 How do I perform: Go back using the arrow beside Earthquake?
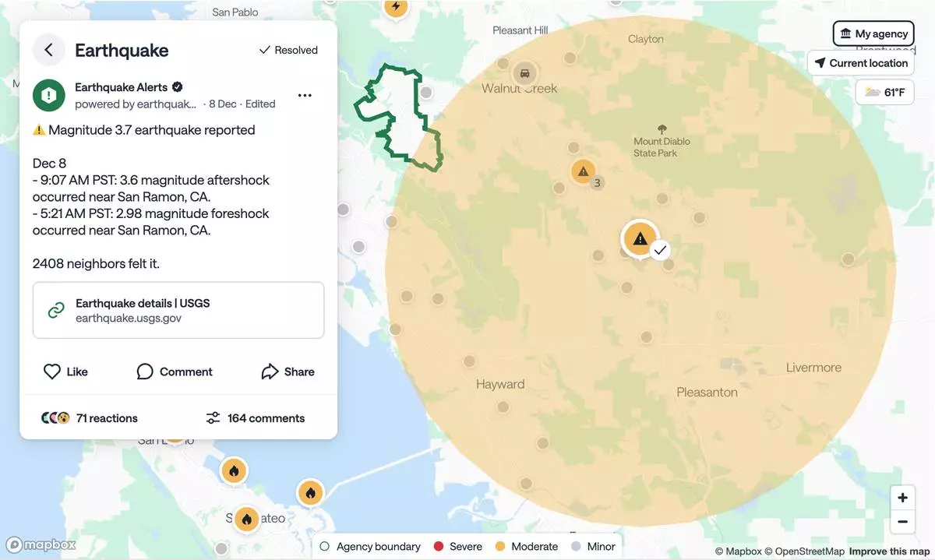[48, 50]
